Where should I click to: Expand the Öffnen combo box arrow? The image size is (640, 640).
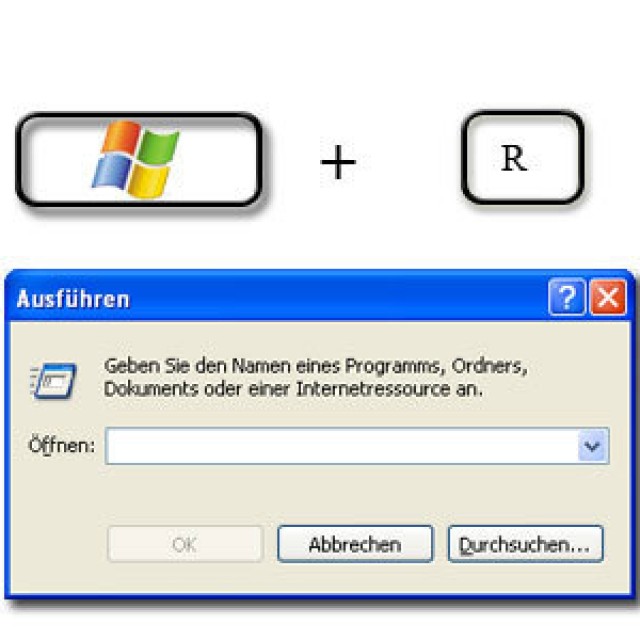click(593, 446)
